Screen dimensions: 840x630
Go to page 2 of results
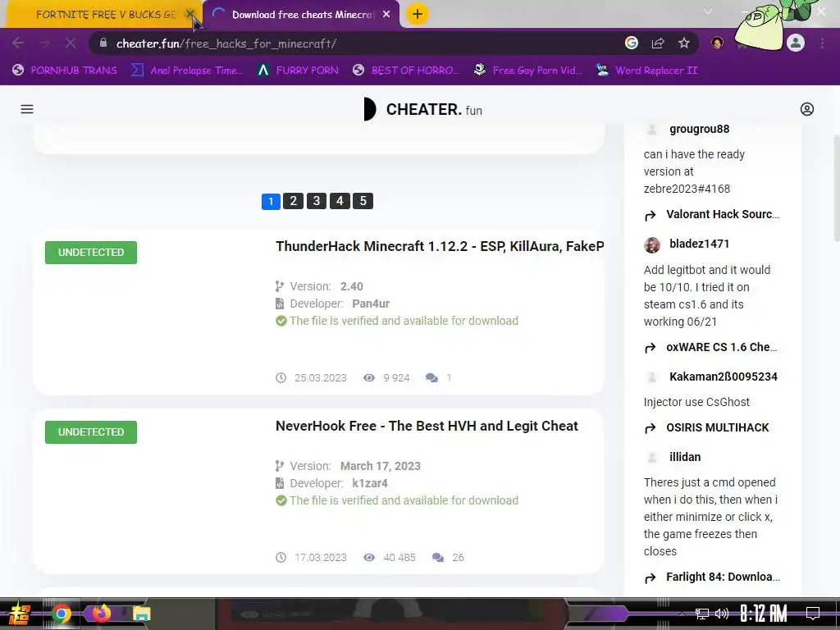(293, 201)
